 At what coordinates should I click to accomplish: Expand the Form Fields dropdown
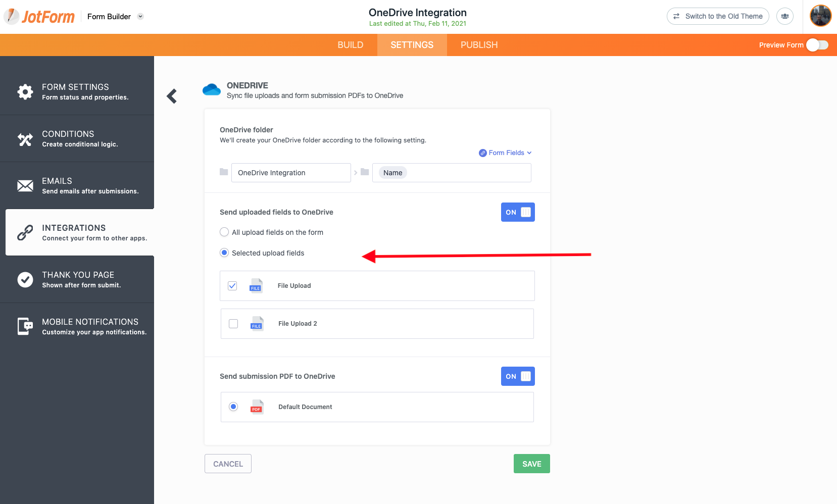click(x=506, y=153)
